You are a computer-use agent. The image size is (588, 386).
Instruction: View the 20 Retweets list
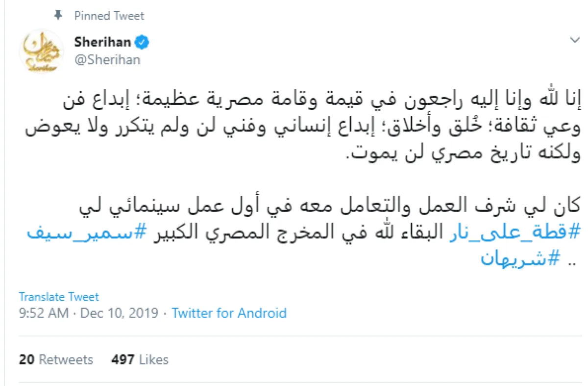(x=56, y=360)
